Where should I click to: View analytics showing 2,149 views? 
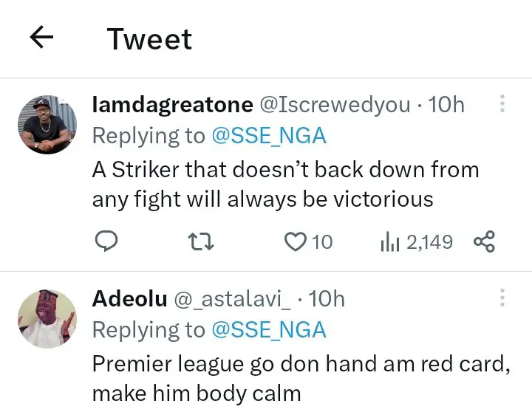(x=389, y=241)
